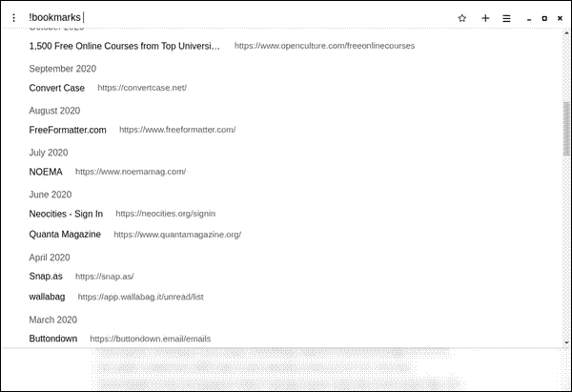
Task: Open the three-dot menu left of the address bar
Action: pyautogui.click(x=14, y=18)
